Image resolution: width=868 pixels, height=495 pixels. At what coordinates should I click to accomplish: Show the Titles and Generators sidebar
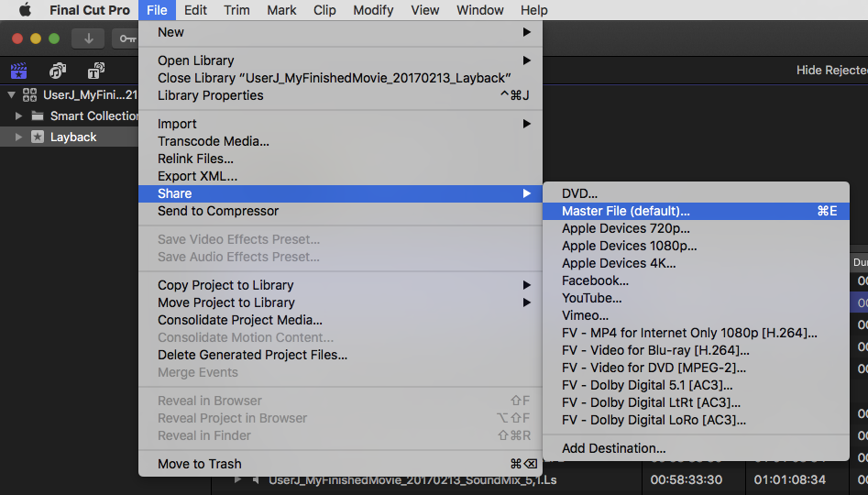(x=95, y=71)
